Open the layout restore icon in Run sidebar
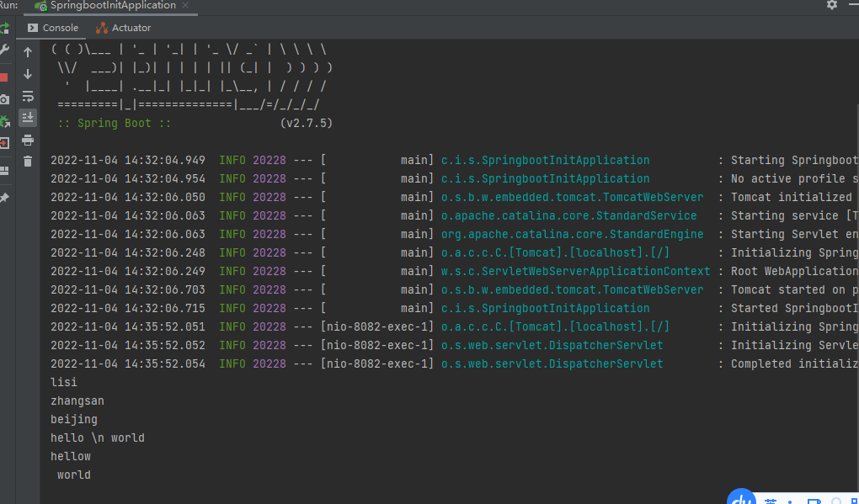The image size is (859, 504). pyautogui.click(x=4, y=171)
